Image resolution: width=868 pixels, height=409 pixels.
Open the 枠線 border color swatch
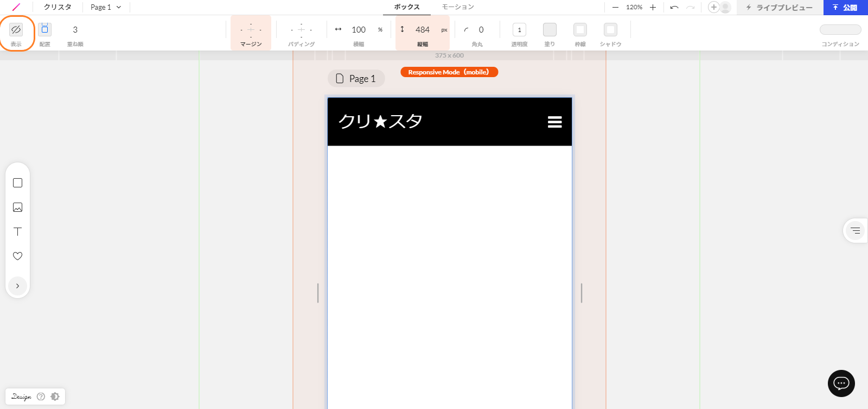coord(580,29)
